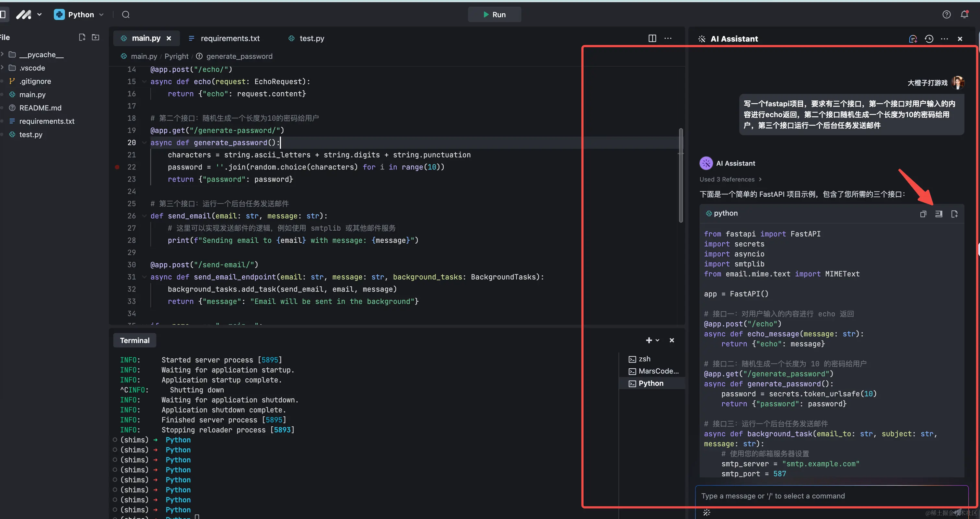980x519 pixels.
Task: Open the help question mark icon
Action: 947,15
